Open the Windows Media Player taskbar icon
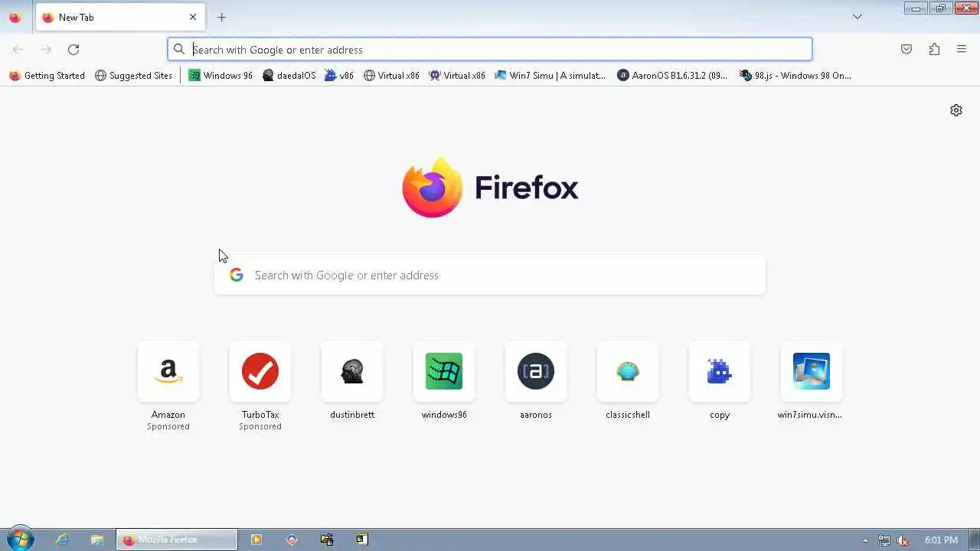Image resolution: width=980 pixels, height=551 pixels. click(256, 540)
